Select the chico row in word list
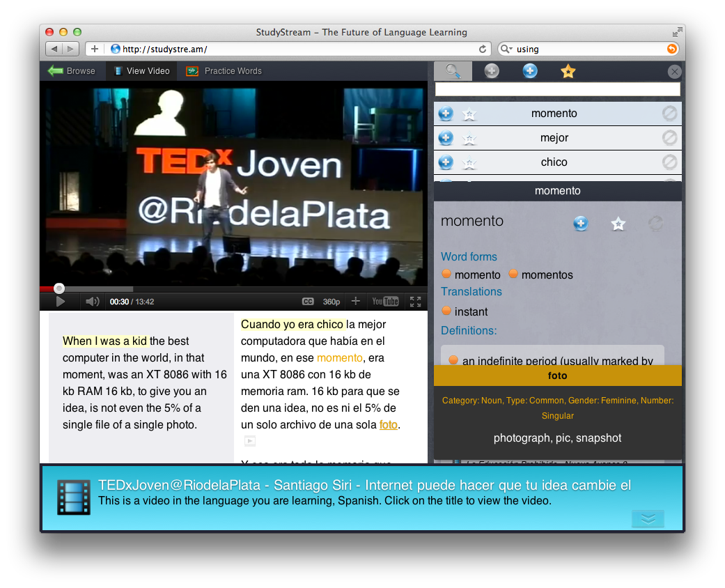This screenshot has height=588, width=725. [558, 162]
